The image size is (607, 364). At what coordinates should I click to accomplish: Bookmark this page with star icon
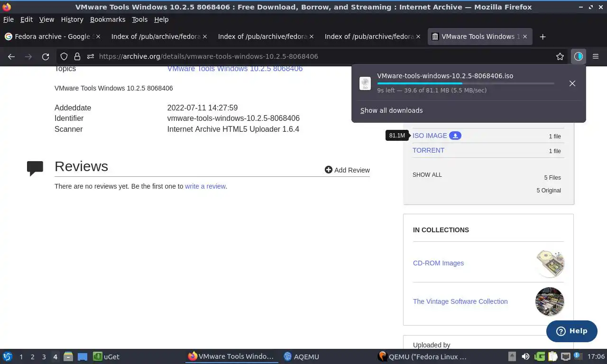click(560, 56)
